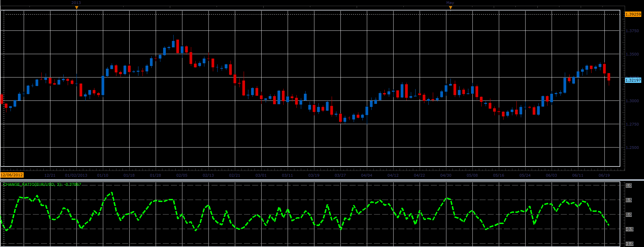Click the CHANGE_RATIO(EUR/USD, 3) indicator legend
This screenshot has width=644, height=247.
[42, 184]
